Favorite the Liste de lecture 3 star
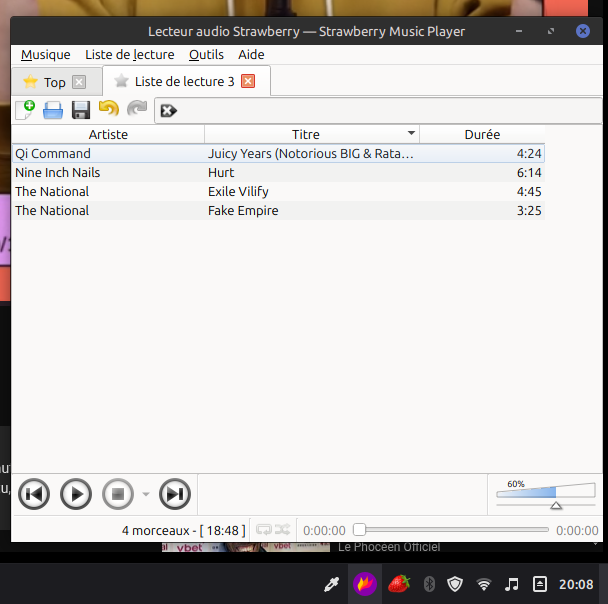The height and width of the screenshot is (604, 608). pyautogui.click(x=121, y=81)
